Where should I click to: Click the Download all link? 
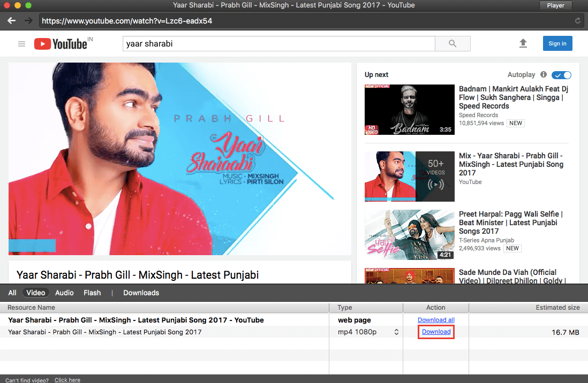(436, 320)
